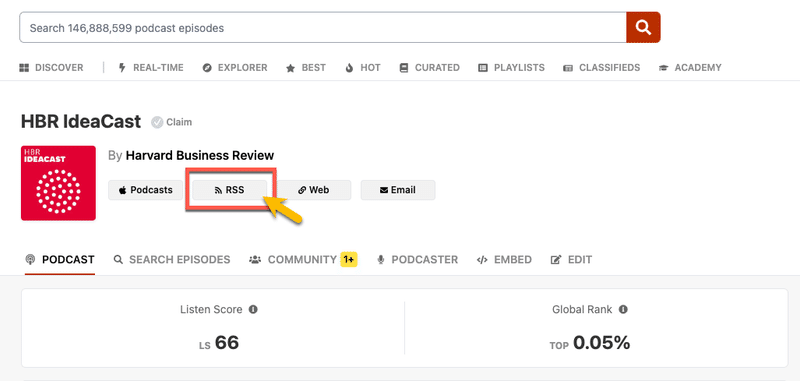Open the Classifieds section
Viewport: 800px width, 381px height.
pos(601,67)
